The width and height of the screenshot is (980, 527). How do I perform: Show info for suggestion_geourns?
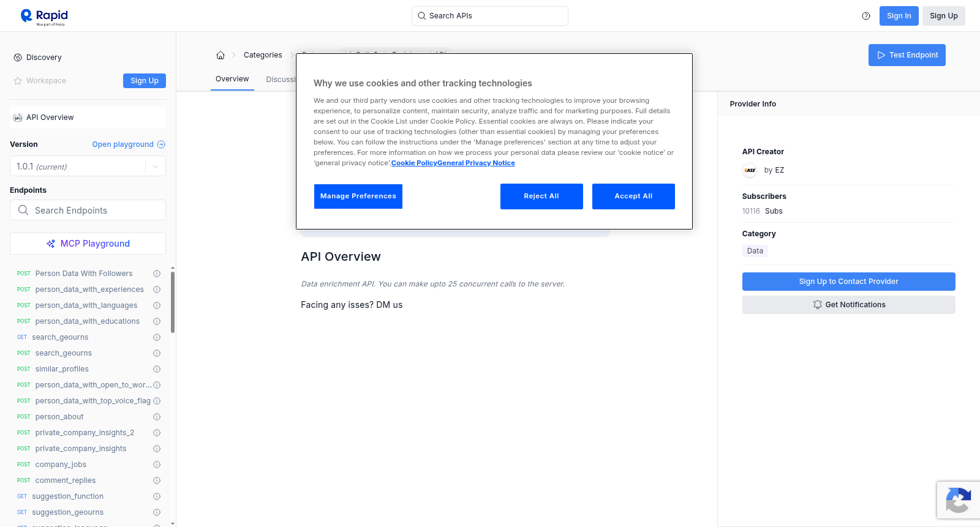coord(157,512)
